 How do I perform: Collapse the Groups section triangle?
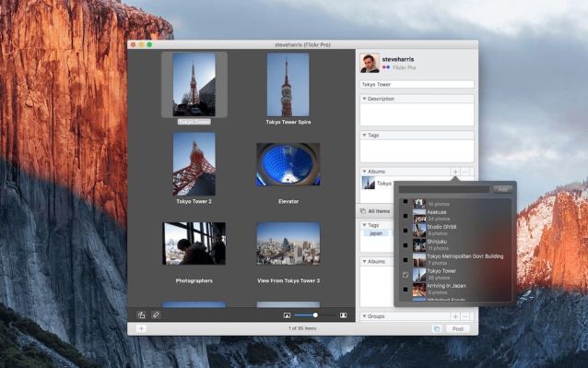(x=364, y=316)
